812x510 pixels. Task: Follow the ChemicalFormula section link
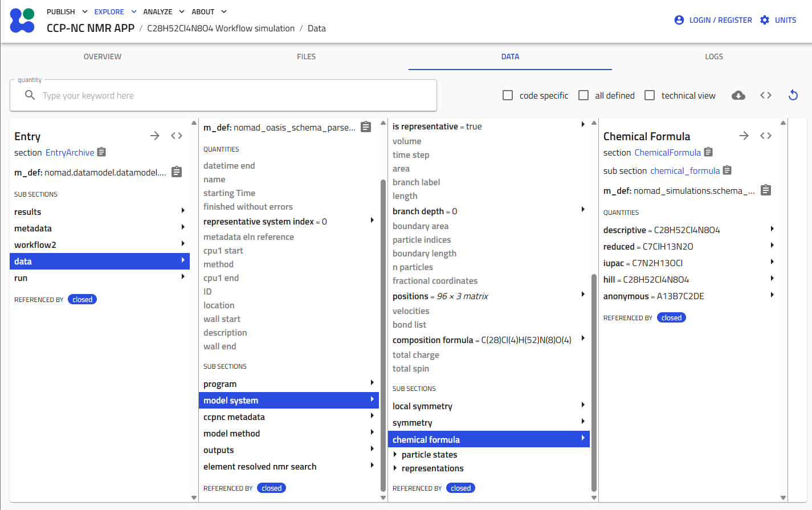click(668, 152)
